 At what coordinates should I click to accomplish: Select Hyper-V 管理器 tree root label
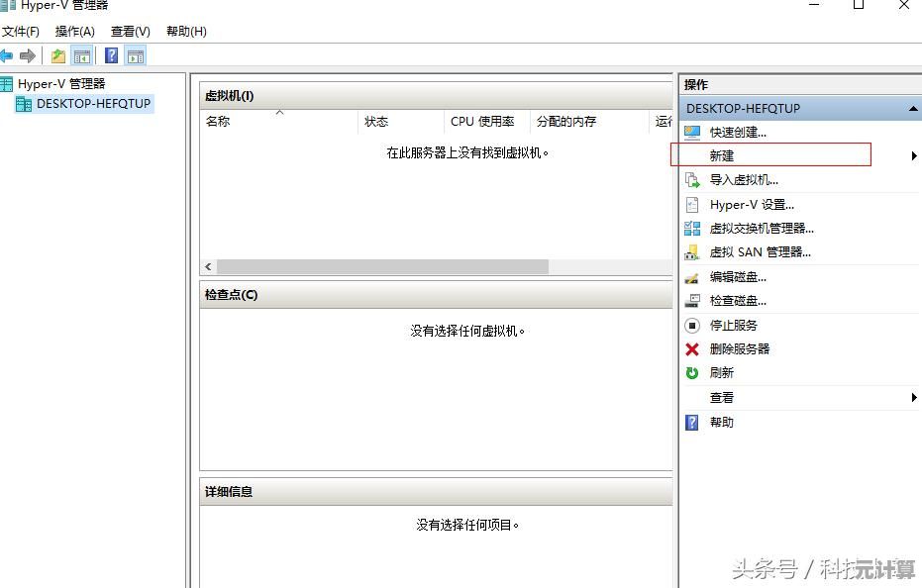coord(61,84)
